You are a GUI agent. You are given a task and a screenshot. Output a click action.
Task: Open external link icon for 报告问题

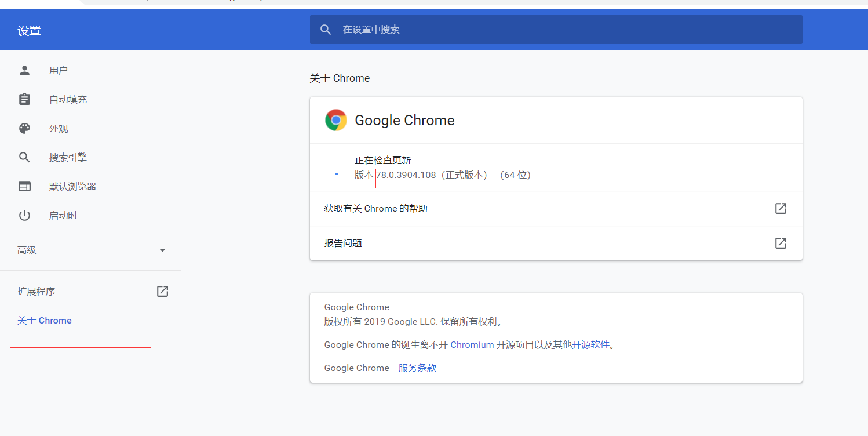click(x=781, y=243)
